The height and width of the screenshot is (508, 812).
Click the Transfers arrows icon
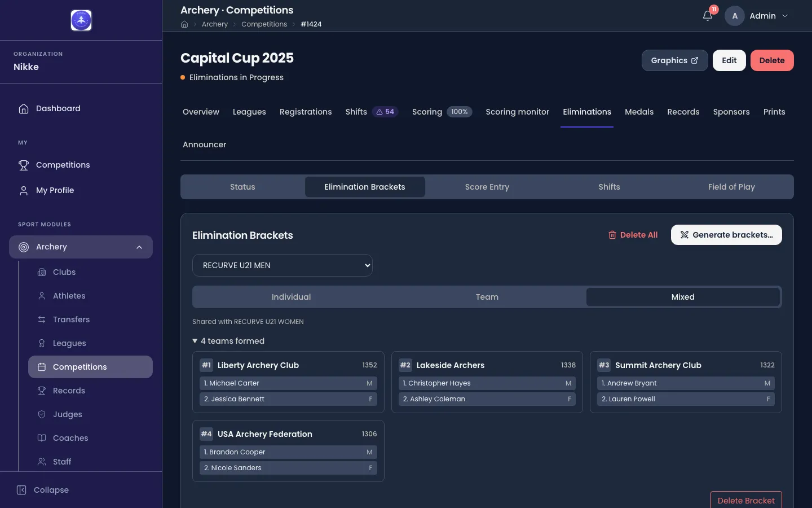[42, 319]
